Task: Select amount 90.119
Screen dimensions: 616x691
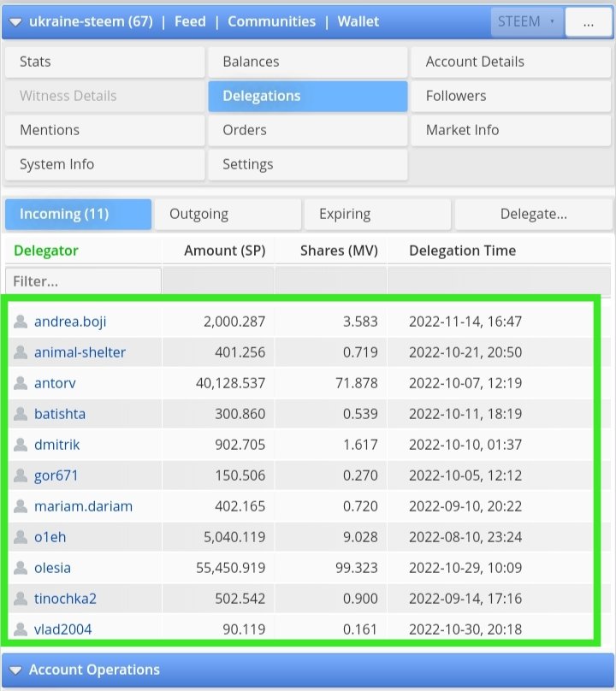Action: point(244,629)
